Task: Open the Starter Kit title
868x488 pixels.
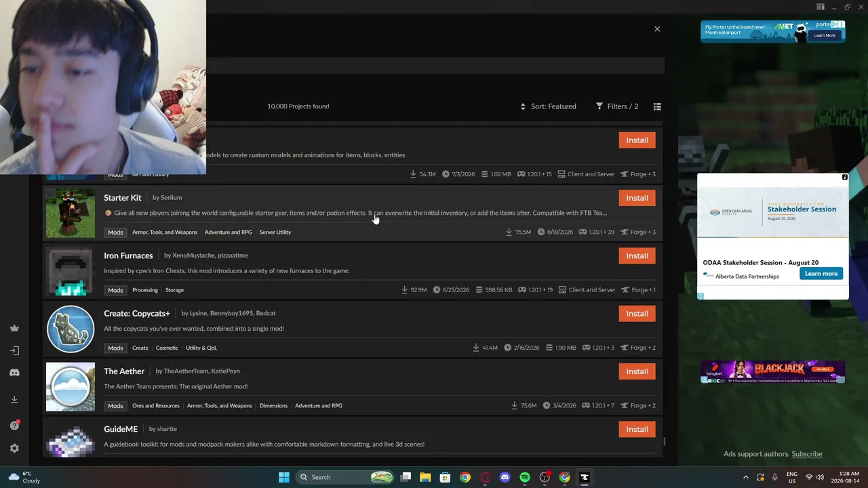Action: [123, 198]
